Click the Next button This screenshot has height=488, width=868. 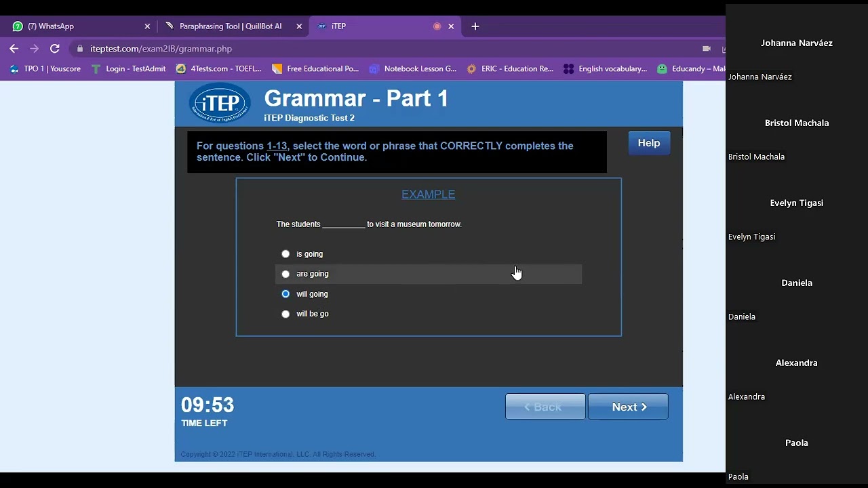pos(628,407)
